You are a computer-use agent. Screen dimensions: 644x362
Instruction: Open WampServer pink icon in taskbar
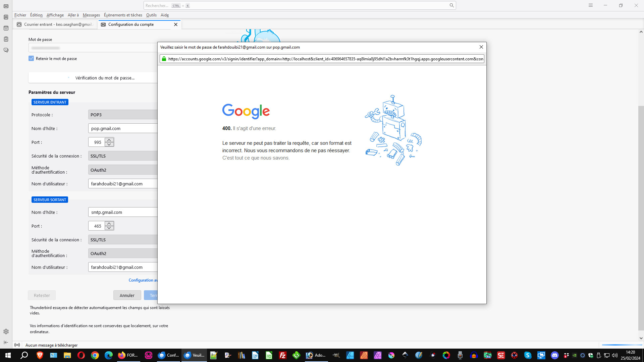click(x=149, y=355)
